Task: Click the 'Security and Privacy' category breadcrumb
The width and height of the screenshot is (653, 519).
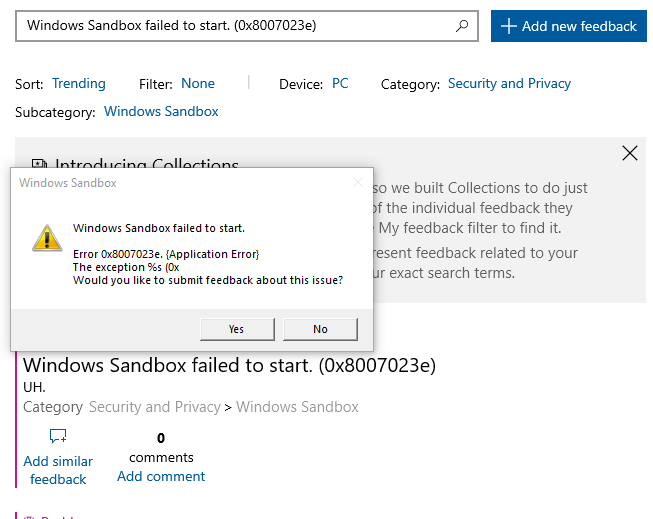Action: (155, 407)
